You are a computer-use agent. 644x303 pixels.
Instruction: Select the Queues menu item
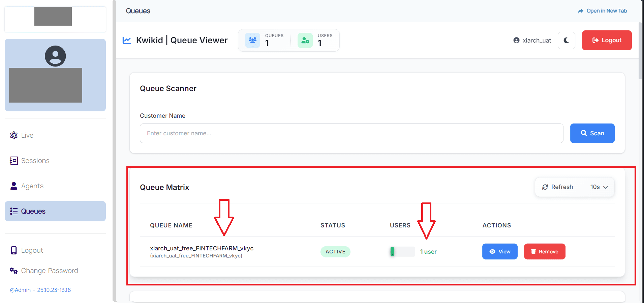pos(33,211)
